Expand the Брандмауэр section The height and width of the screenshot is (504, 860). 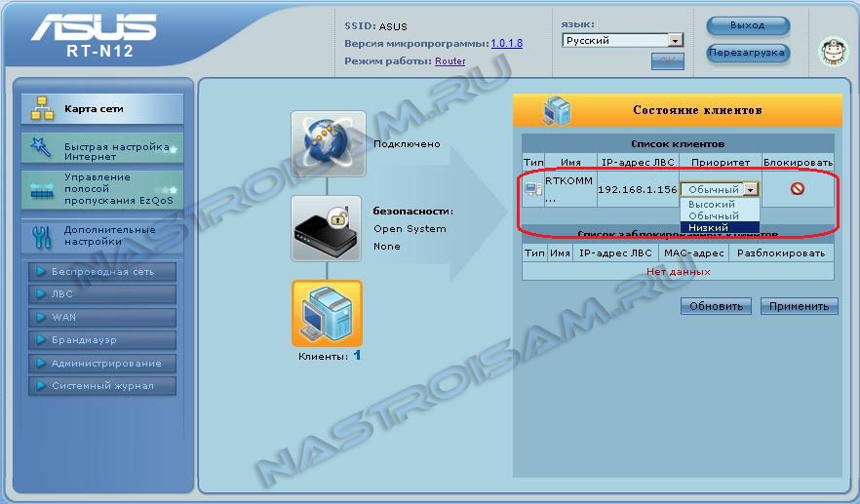(x=101, y=340)
